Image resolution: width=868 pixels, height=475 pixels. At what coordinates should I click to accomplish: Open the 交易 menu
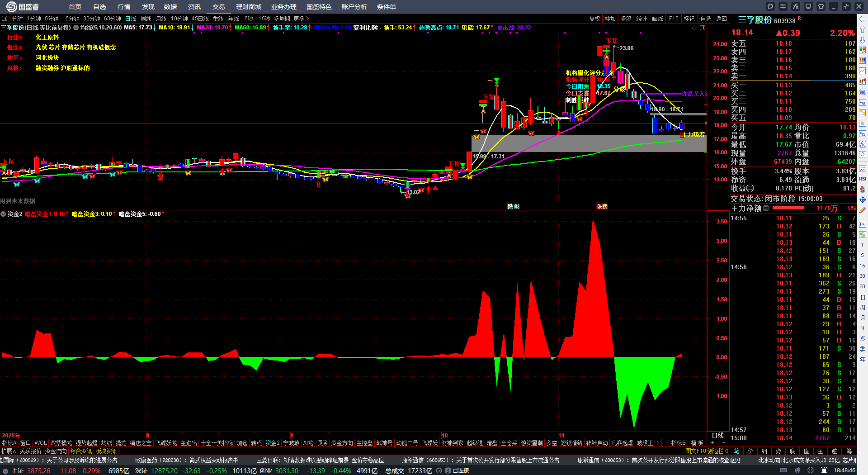(219, 7)
